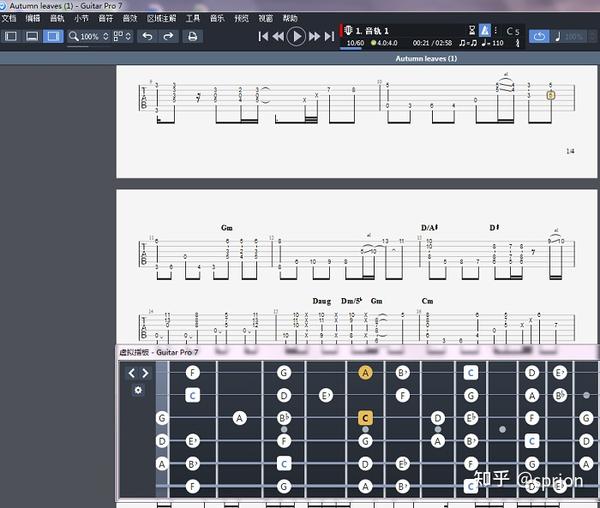Click the highlighted orange C note on fretboard

click(365, 418)
